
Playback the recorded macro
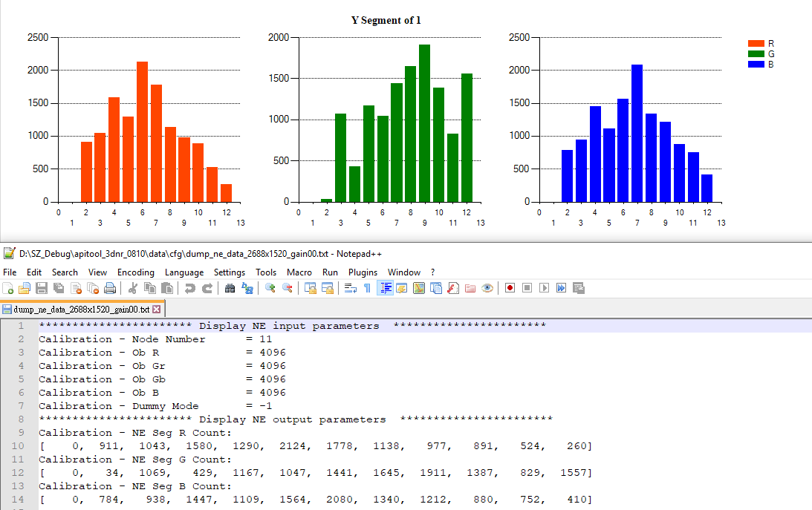point(545,288)
